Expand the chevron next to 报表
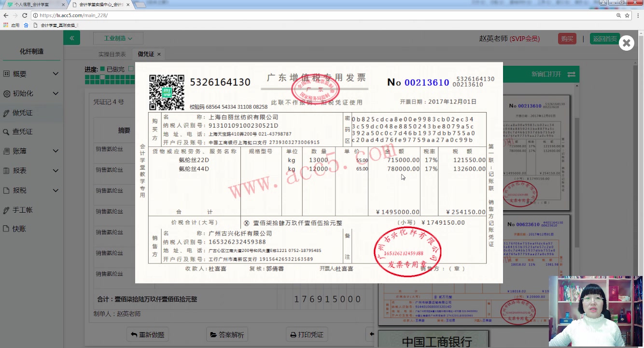Screen dimensions: 644x348 (56, 171)
